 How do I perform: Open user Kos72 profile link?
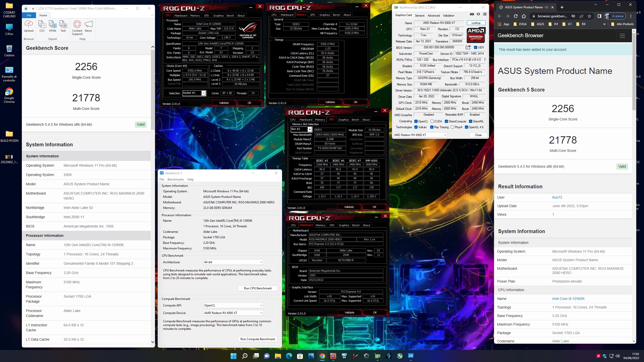(x=557, y=197)
